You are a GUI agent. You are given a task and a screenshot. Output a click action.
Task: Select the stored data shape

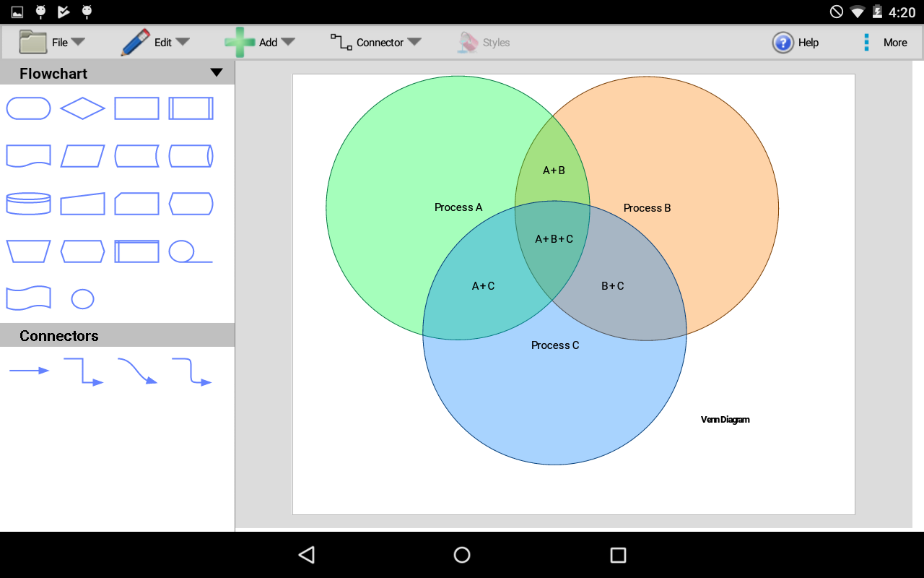[x=137, y=156]
